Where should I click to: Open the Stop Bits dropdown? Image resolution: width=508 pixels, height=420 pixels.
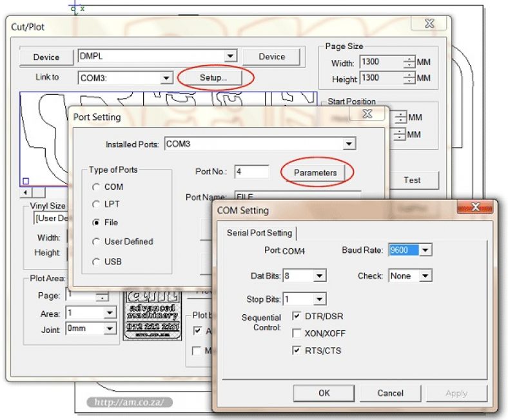click(320, 299)
